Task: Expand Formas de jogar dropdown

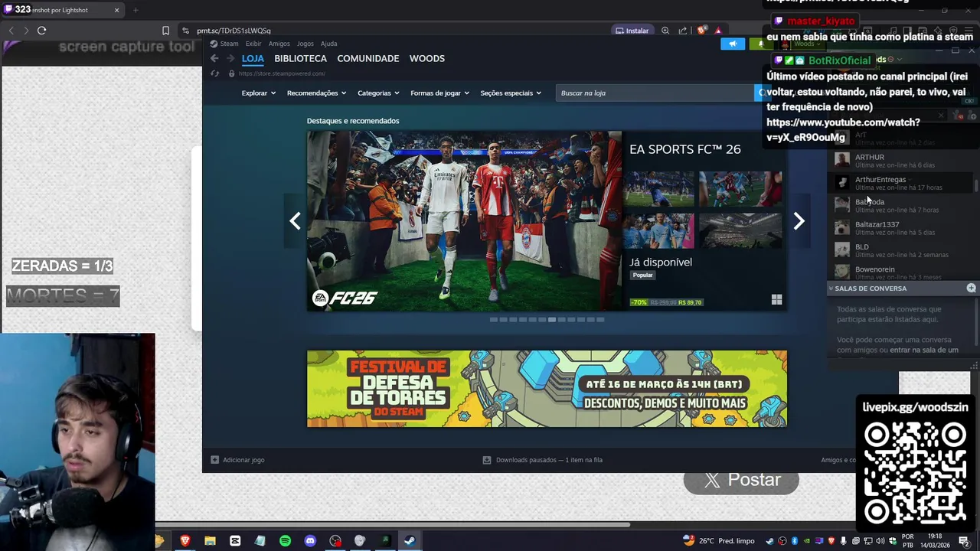Action: coord(439,93)
